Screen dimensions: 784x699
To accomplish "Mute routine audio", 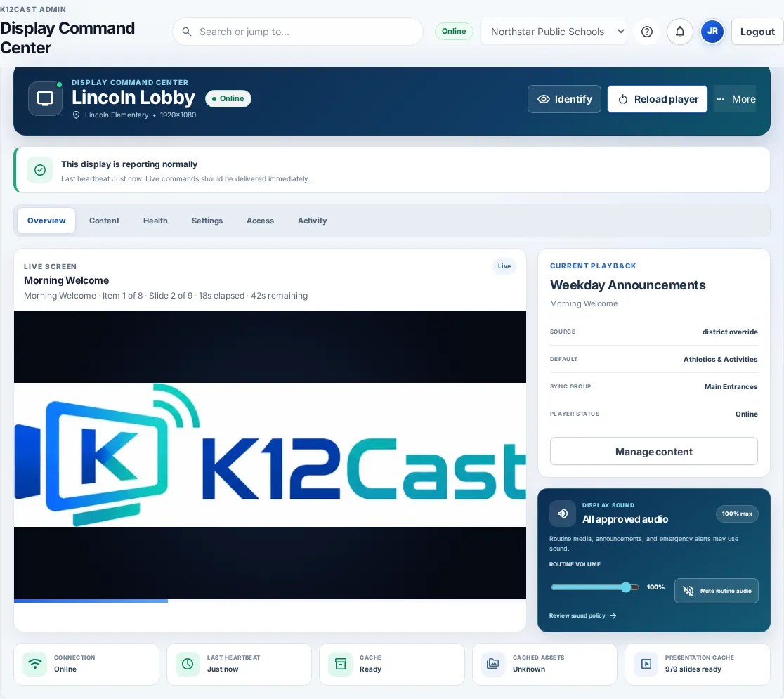I will tap(716, 591).
